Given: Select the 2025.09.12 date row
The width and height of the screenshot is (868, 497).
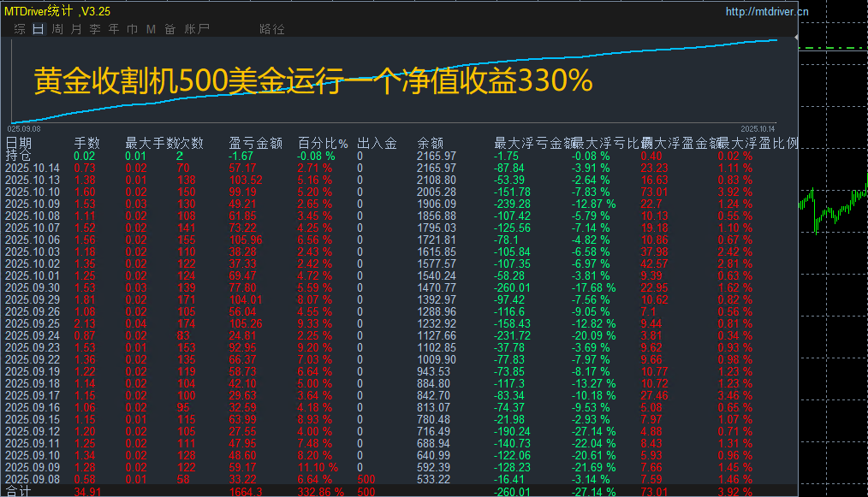Looking at the screenshot, I should [33, 431].
